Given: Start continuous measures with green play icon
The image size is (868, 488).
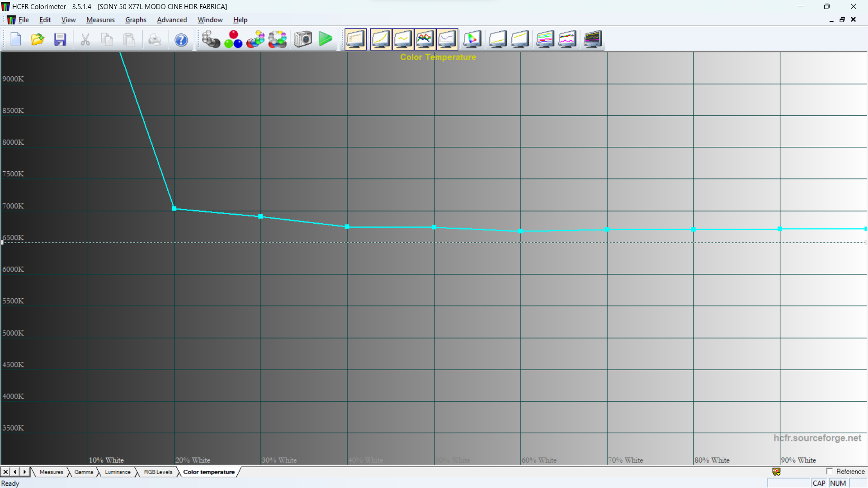Looking at the screenshot, I should (x=325, y=39).
